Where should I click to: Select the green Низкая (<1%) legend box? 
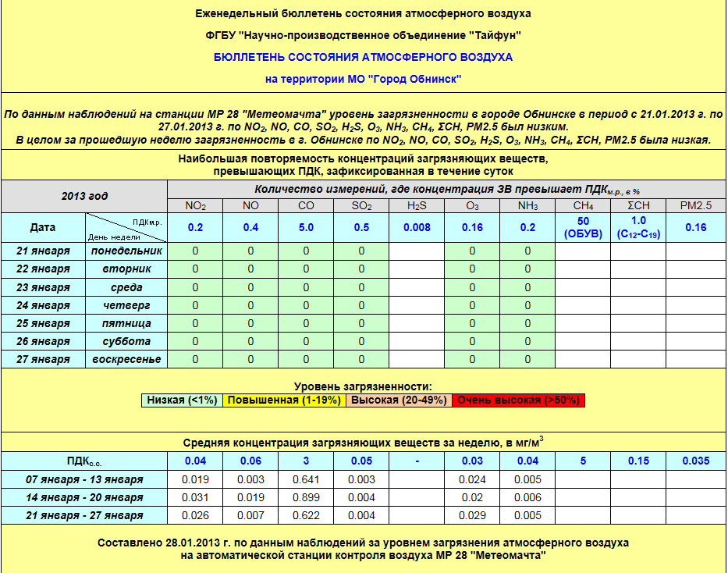point(182,400)
